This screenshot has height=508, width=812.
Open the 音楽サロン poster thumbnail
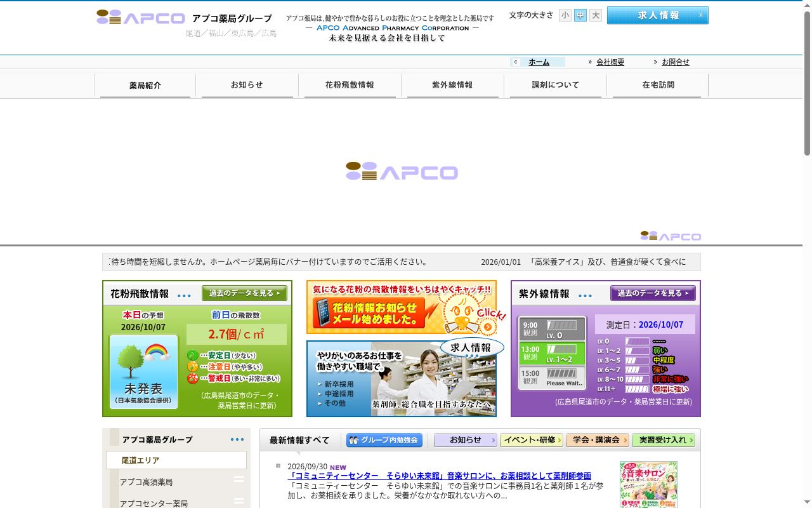[648, 485]
